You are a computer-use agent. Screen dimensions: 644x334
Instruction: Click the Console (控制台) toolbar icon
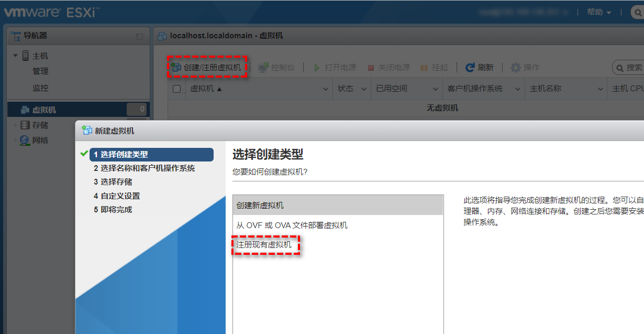[263, 68]
